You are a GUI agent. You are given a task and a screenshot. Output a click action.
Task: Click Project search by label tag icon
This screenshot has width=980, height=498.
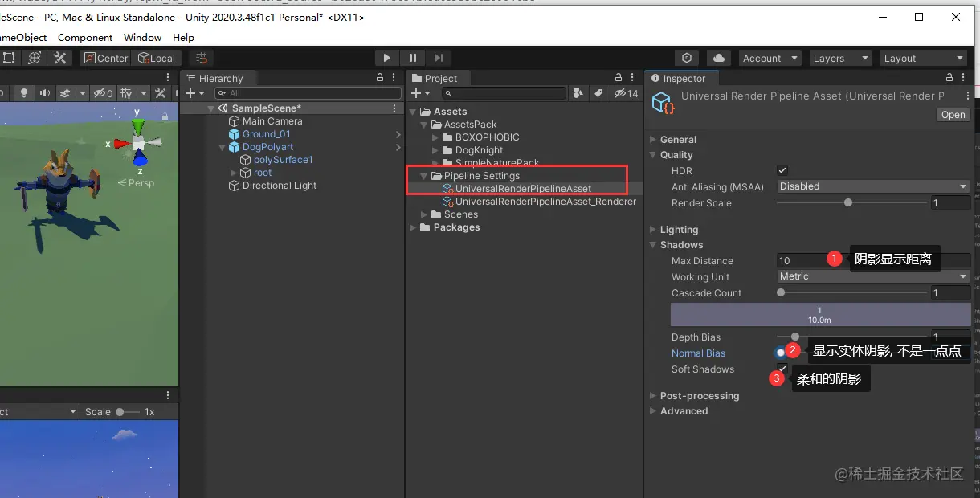pyautogui.click(x=598, y=93)
